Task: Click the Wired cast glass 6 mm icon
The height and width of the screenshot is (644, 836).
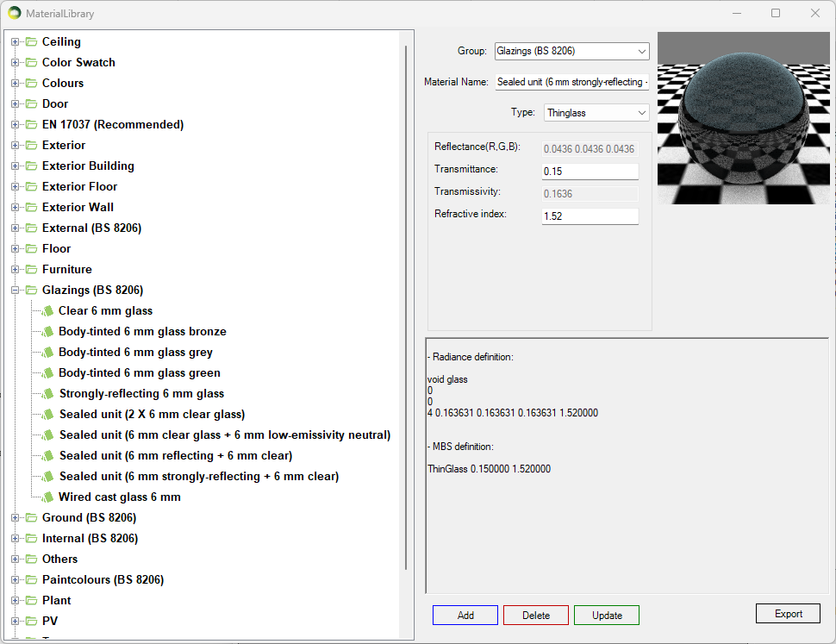Action: click(x=48, y=497)
